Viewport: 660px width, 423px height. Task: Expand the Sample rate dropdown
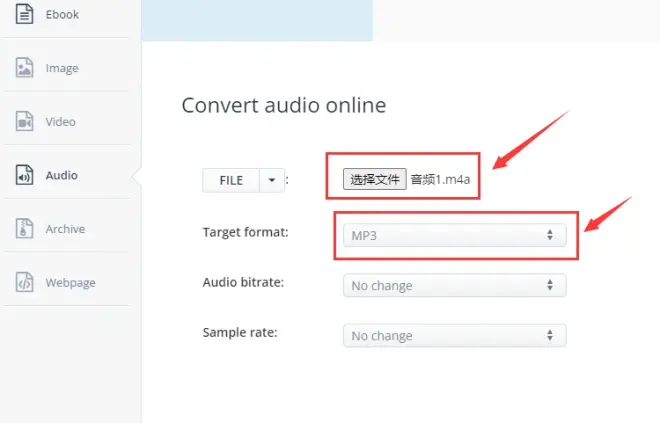tap(454, 336)
